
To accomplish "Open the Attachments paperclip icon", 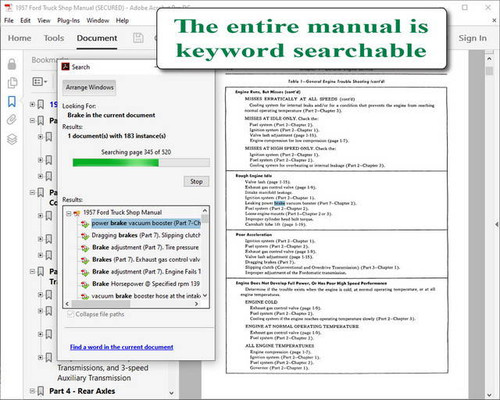I will point(12,120).
